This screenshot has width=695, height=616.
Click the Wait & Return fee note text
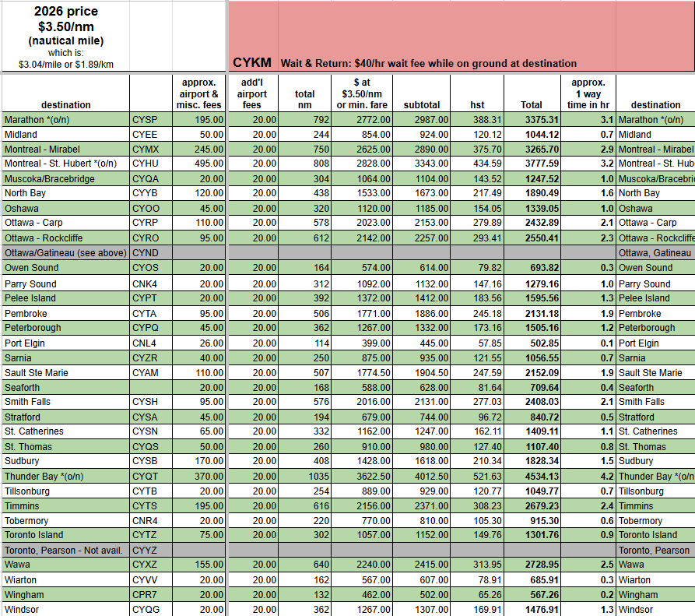429,63
